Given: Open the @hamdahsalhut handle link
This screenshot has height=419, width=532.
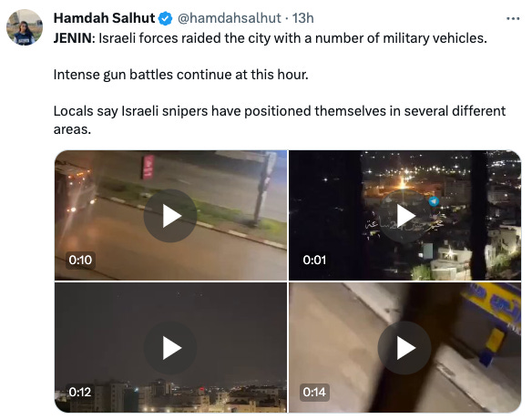Looking at the screenshot, I should click(x=229, y=18).
